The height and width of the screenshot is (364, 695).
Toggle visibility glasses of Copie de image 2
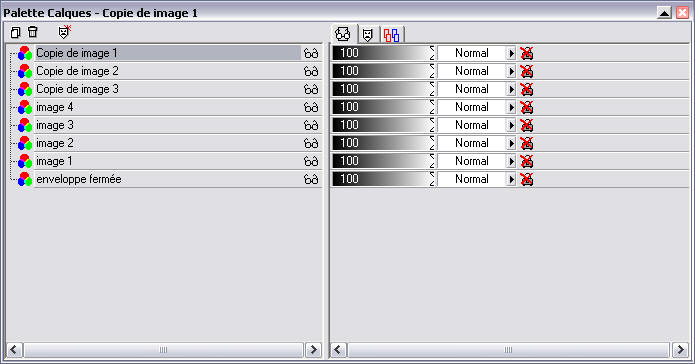(x=311, y=71)
